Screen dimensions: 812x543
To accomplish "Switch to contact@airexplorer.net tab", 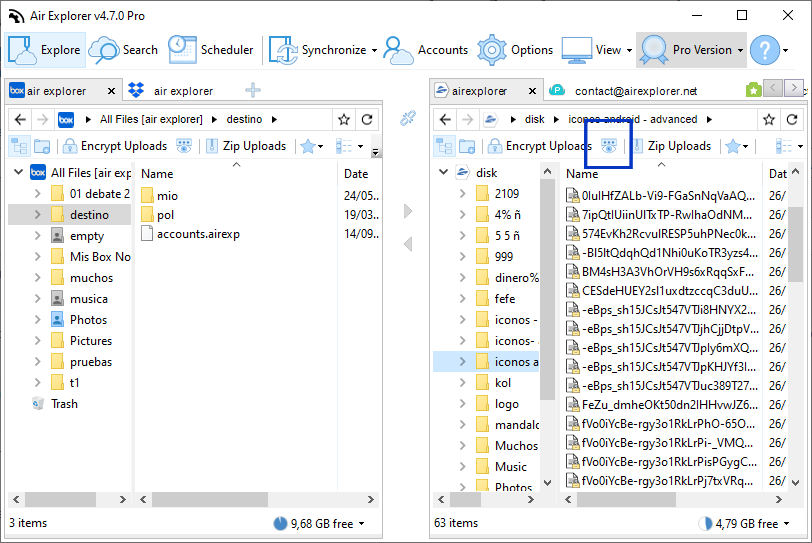I will (624, 91).
